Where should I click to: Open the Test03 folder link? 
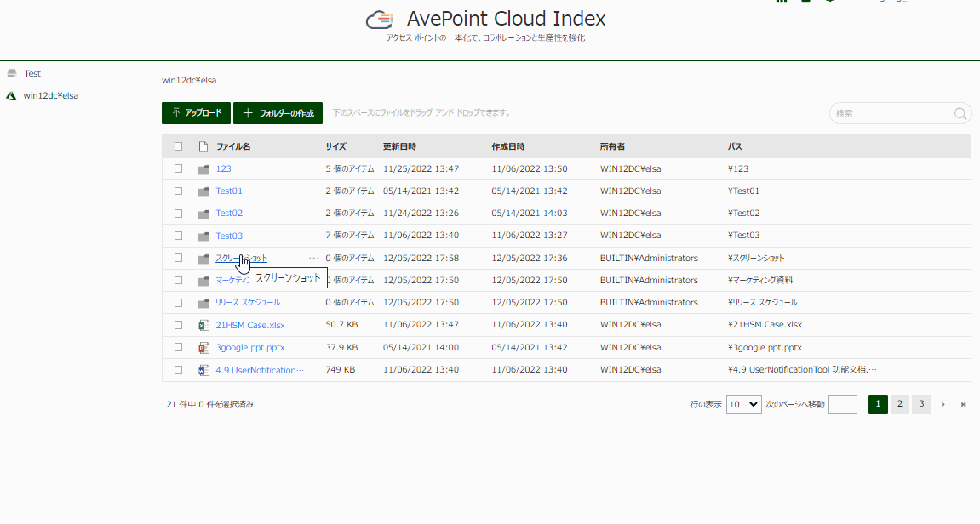(x=229, y=236)
